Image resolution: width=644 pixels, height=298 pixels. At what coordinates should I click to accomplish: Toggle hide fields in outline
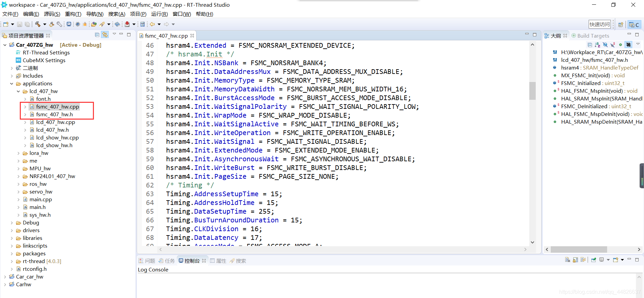(x=605, y=45)
